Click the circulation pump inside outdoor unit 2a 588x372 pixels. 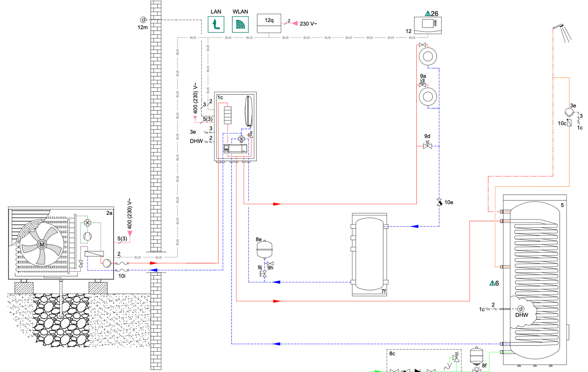tap(107, 263)
